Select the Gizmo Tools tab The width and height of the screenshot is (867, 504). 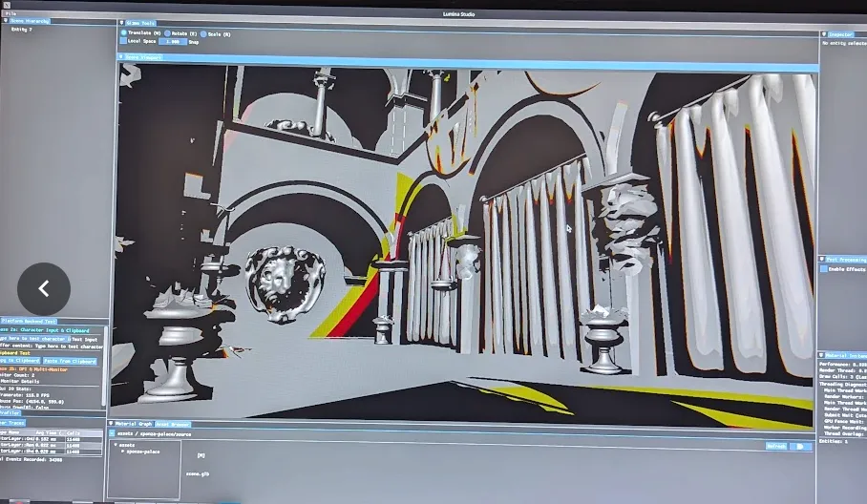tap(140, 23)
